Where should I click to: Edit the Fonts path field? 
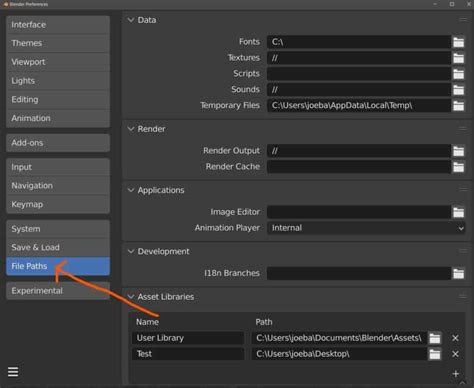359,42
